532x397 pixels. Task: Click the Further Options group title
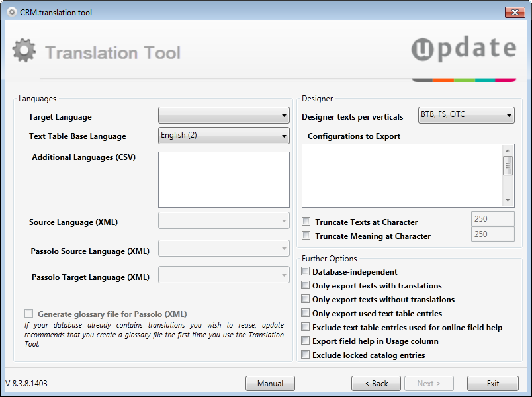tap(329, 259)
